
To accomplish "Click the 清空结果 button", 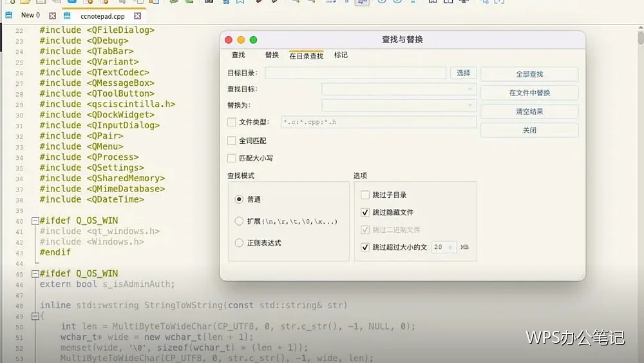I will pyautogui.click(x=529, y=112).
